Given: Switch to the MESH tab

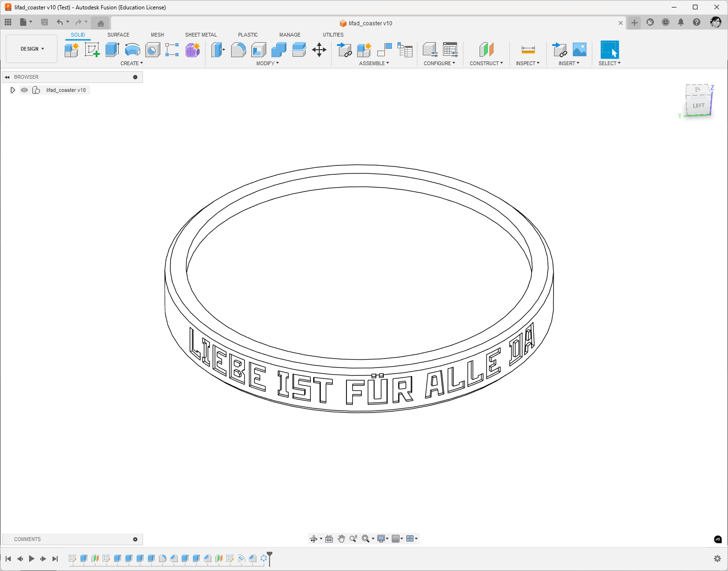Looking at the screenshot, I should pyautogui.click(x=158, y=35).
